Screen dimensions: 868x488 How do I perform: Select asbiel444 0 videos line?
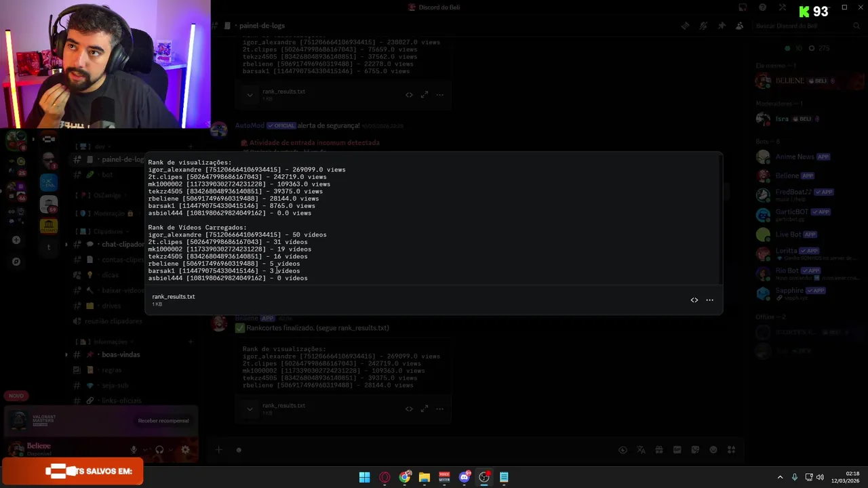tap(228, 278)
